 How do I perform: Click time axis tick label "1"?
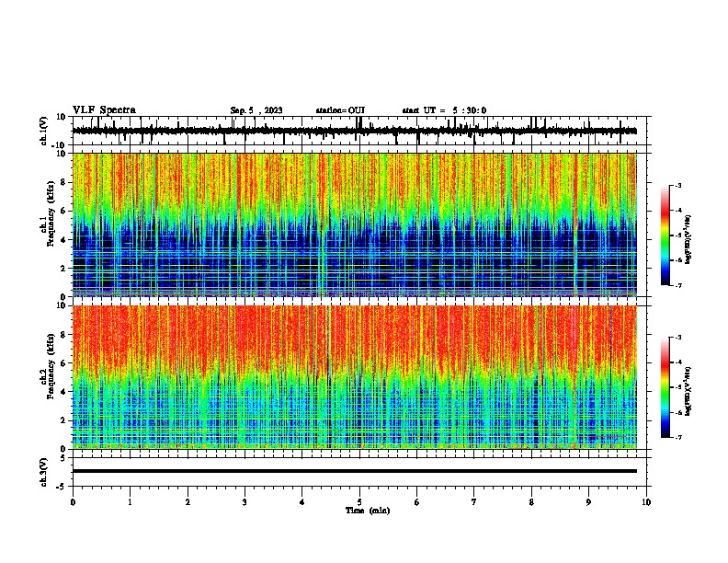(130, 502)
